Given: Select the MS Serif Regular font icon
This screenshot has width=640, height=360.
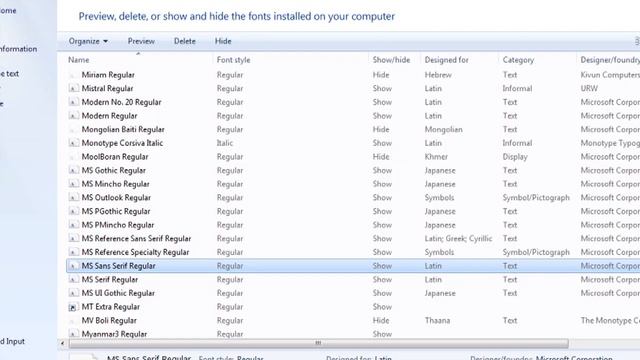Looking at the screenshot, I should click(x=73, y=280).
